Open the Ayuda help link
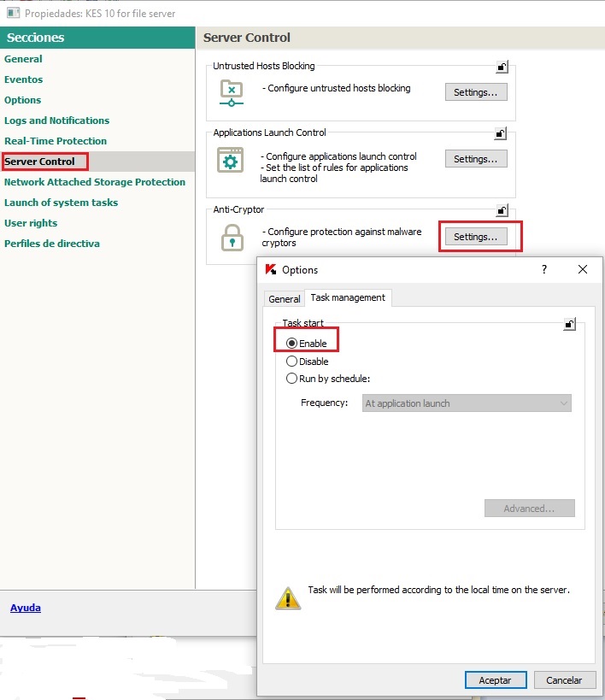Viewport: 605px width, 700px height. pos(26,608)
